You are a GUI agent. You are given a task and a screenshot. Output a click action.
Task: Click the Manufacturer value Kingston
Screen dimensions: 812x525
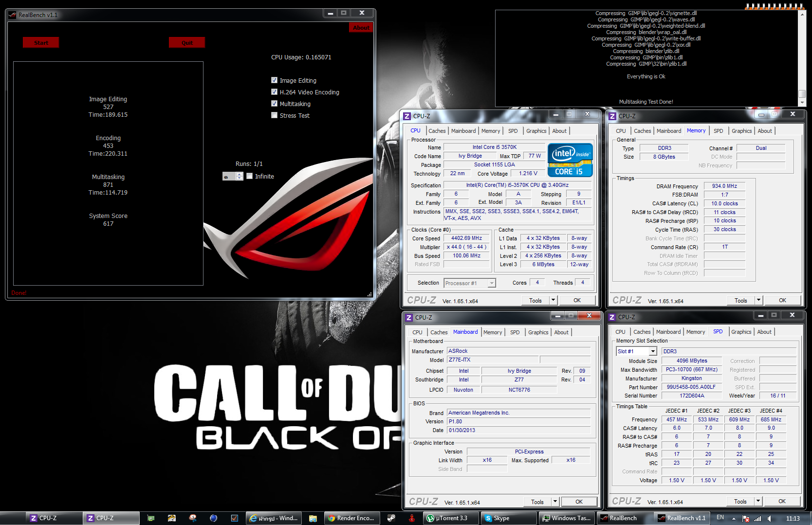(x=692, y=378)
